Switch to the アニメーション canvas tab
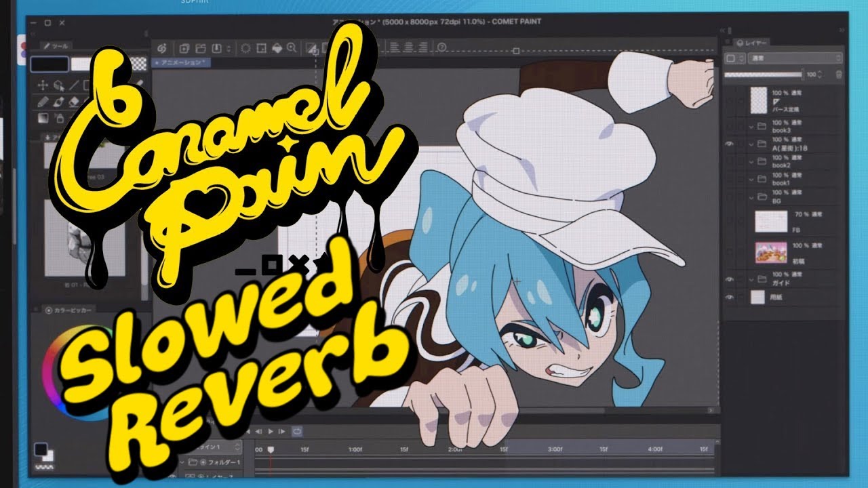Image resolution: width=868 pixels, height=488 pixels. [x=182, y=62]
